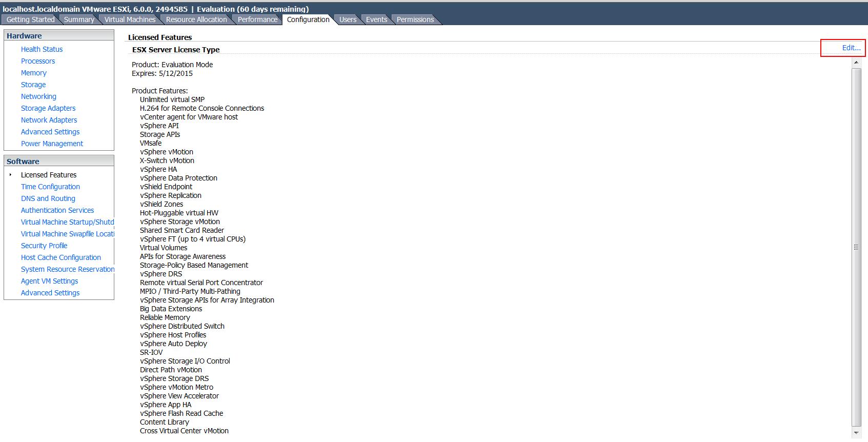This screenshot has width=868, height=442.
Task: Click 'vSphere Distributed Switch' feature
Action: tap(182, 326)
